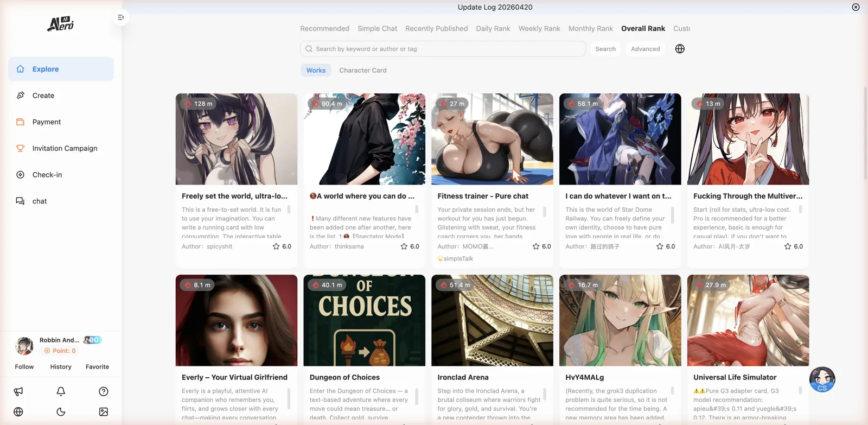Open Advanced search options
Viewport: 868px width, 425px height.
646,49
